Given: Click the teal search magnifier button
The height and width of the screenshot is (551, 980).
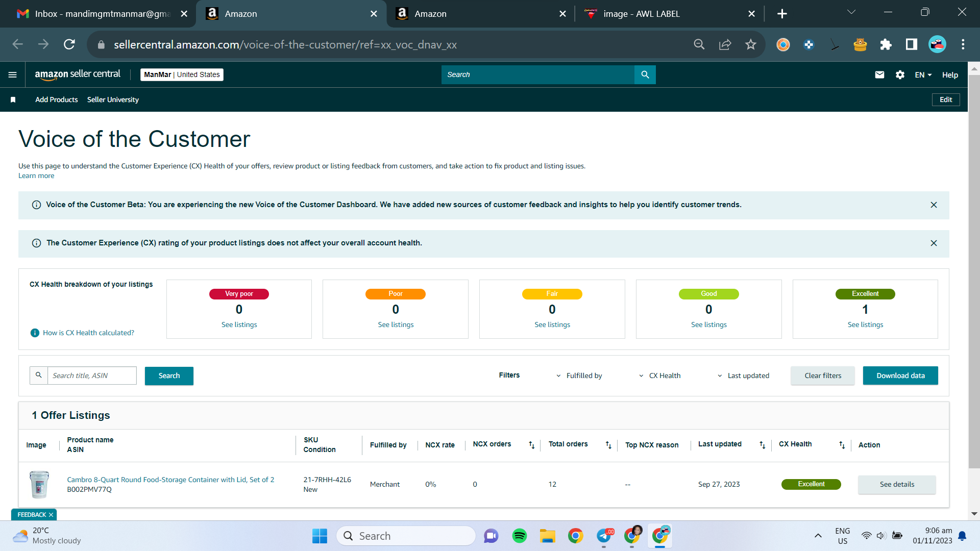Looking at the screenshot, I should [x=645, y=74].
